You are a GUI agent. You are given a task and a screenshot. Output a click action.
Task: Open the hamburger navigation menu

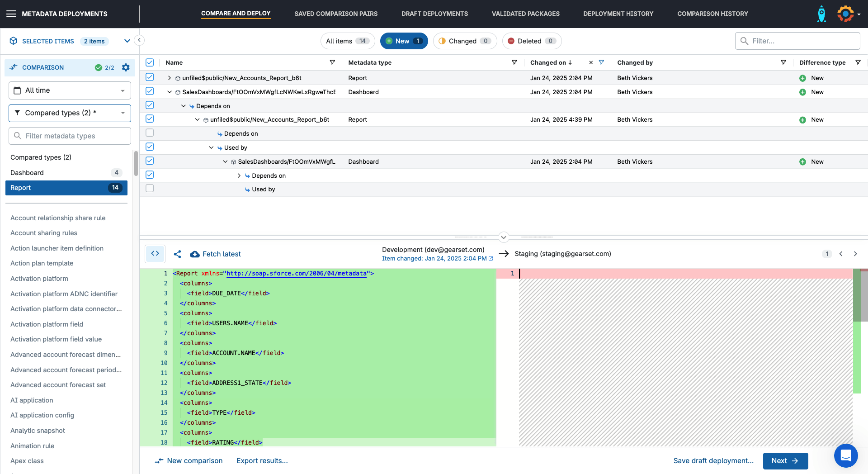11,14
